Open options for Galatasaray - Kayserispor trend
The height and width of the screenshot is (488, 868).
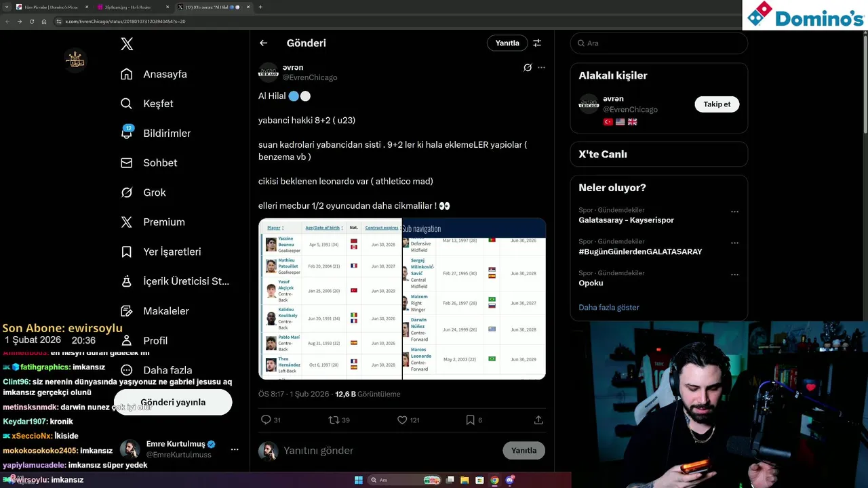tap(734, 211)
